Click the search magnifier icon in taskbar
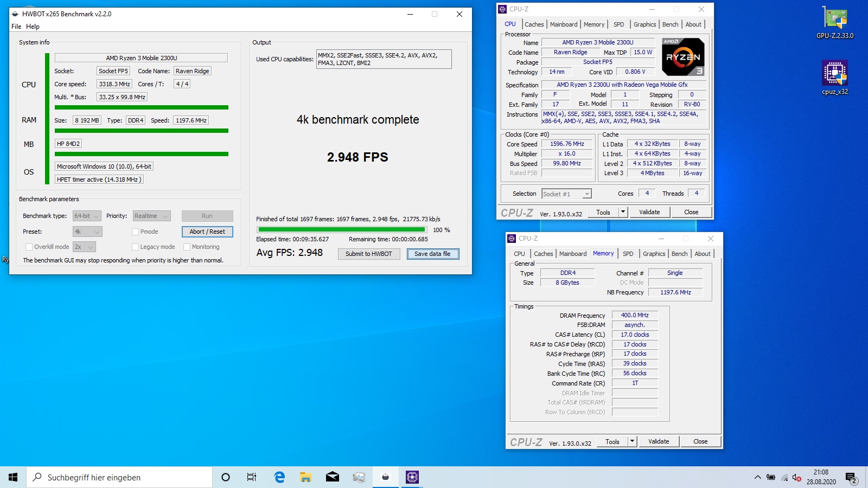 [37, 477]
